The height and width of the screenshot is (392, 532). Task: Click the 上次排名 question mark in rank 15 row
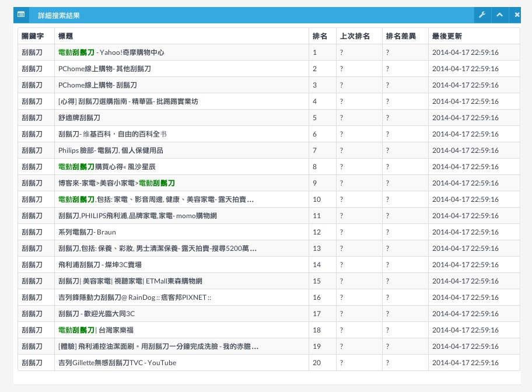click(341, 281)
